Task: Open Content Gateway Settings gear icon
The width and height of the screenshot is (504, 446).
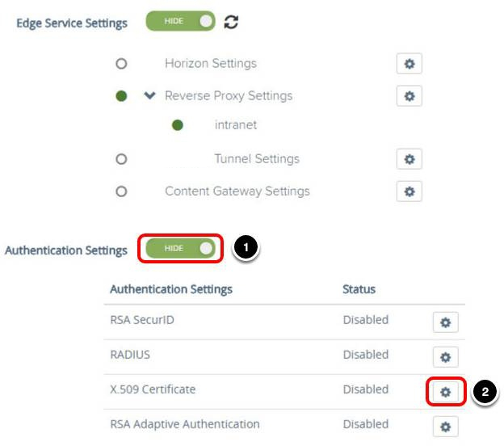Action: [x=409, y=191]
